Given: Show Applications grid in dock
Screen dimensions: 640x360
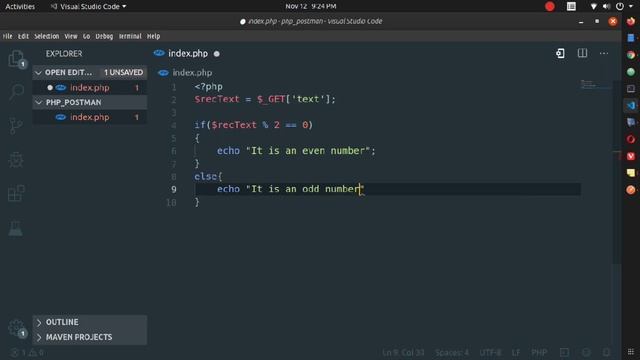Looking at the screenshot, I should pos(631,352).
